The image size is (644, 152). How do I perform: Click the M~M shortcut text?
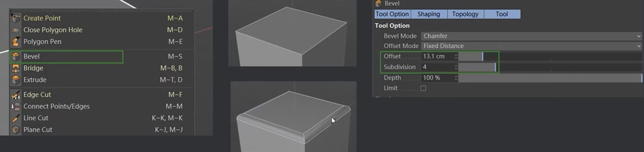point(174,106)
